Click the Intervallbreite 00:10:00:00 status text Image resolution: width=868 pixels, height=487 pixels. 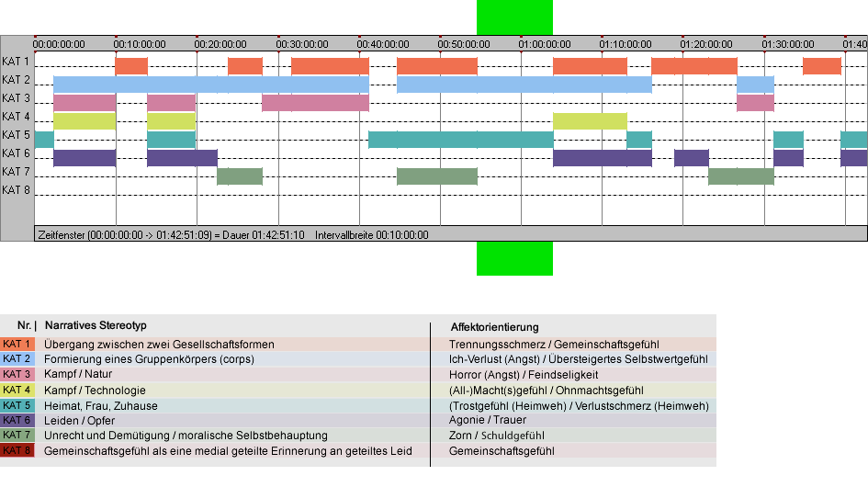(x=372, y=235)
